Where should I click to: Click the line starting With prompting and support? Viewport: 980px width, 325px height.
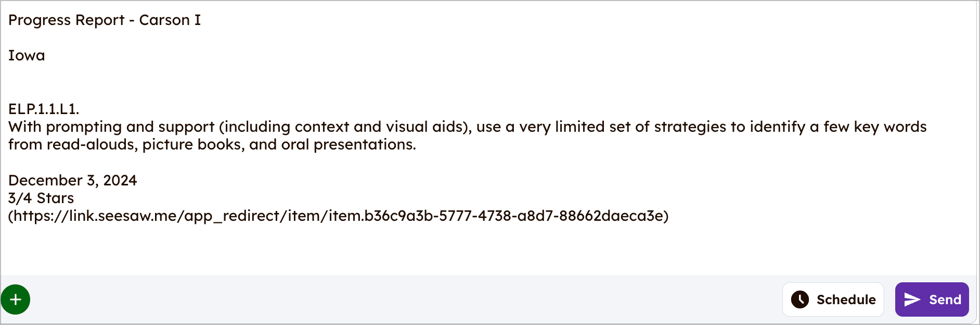click(x=467, y=127)
